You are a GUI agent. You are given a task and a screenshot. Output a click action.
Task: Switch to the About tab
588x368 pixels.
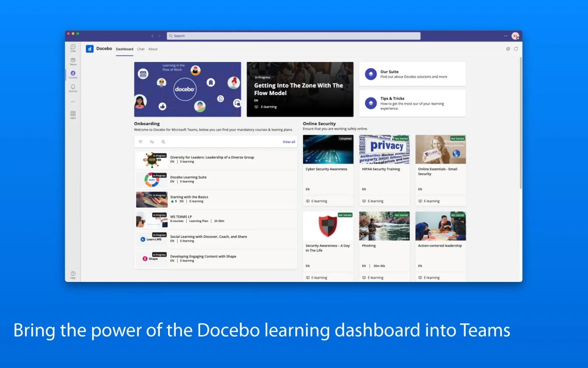point(153,49)
